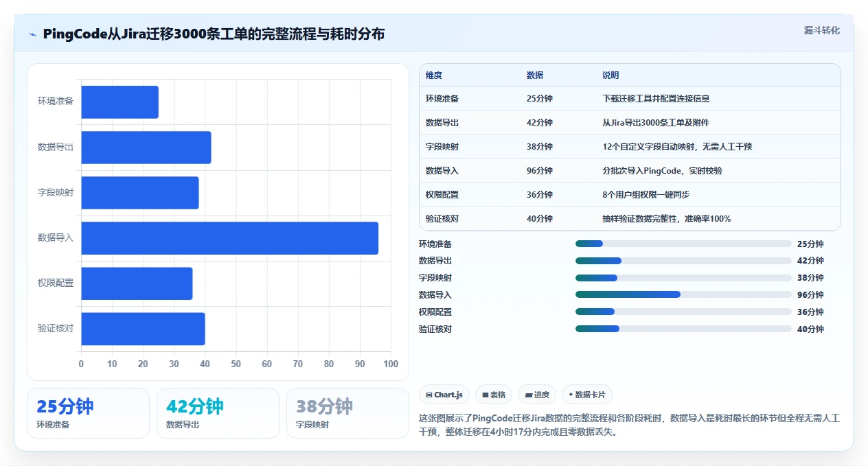Click the 38分钟 cell in the table

(x=539, y=147)
